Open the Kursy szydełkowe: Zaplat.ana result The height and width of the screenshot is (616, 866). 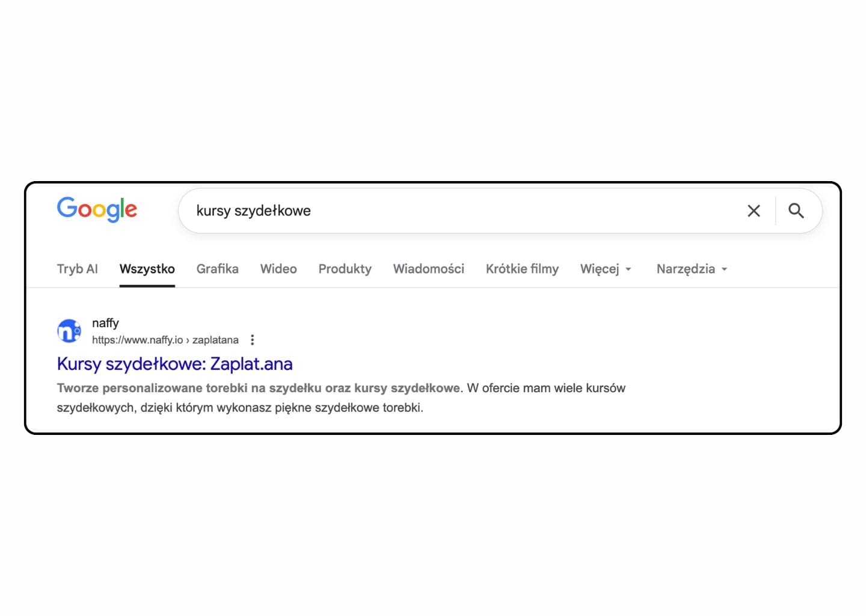coord(174,364)
